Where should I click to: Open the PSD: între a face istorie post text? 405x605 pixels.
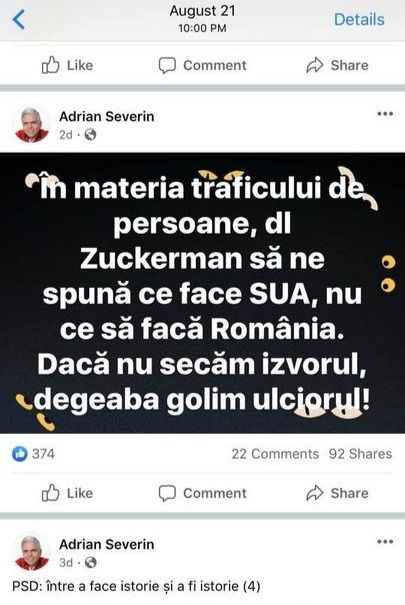(136, 586)
